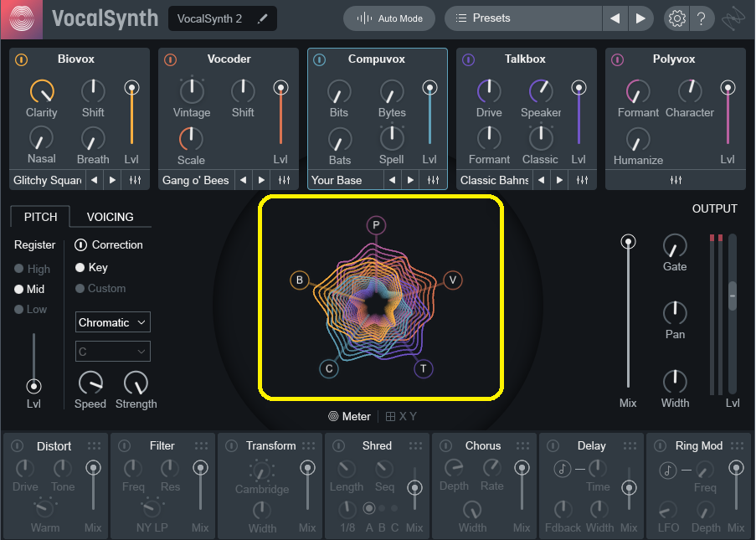Click the output Mix slider handle

[x=628, y=242]
